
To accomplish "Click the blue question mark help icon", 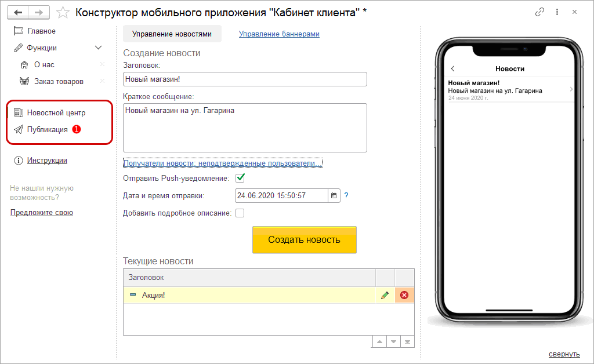I will click(346, 195).
